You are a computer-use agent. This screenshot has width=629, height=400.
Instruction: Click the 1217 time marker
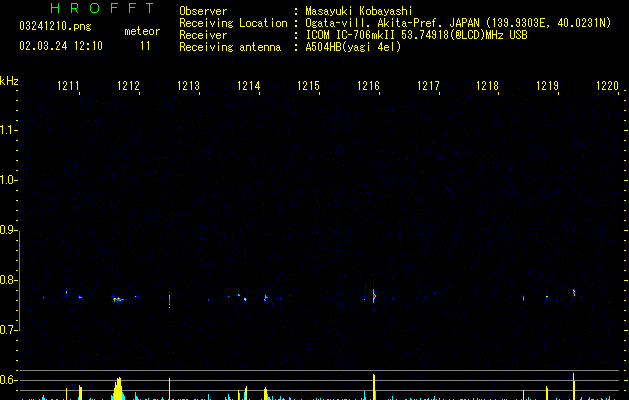(x=428, y=86)
